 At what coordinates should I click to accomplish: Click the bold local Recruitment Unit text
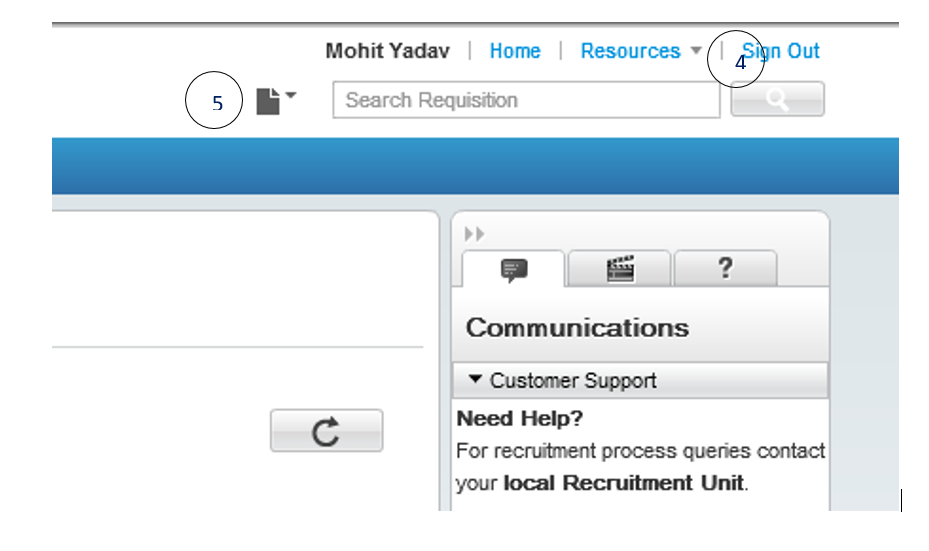pyautogui.click(x=623, y=483)
